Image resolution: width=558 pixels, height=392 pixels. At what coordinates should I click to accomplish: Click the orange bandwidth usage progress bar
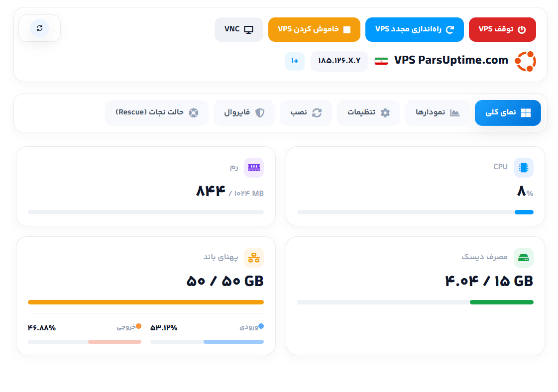click(146, 302)
